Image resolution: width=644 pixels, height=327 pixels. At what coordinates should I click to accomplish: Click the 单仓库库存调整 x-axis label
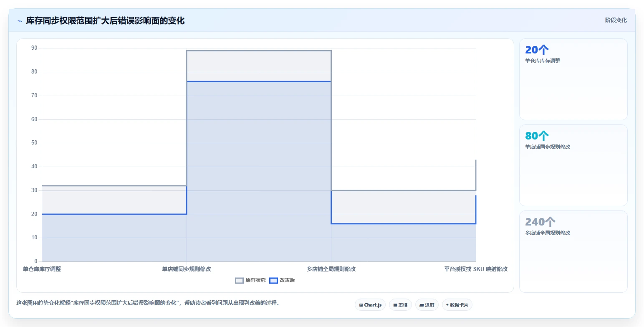pos(42,269)
